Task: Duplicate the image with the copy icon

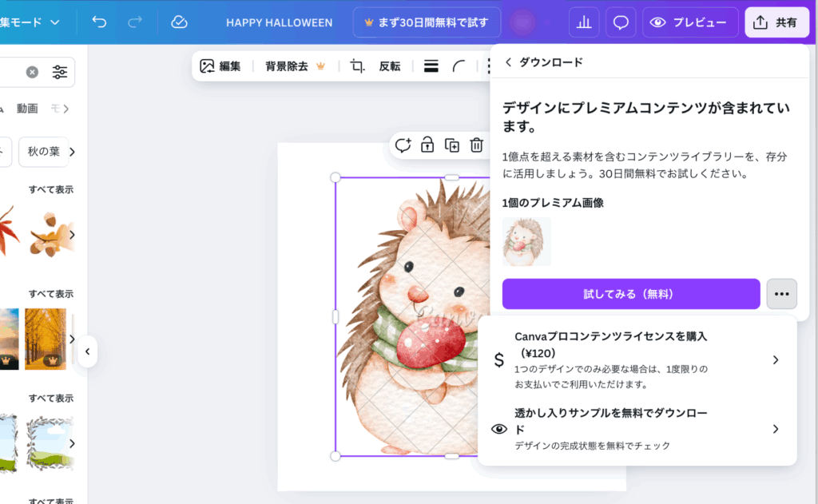Action: click(452, 145)
